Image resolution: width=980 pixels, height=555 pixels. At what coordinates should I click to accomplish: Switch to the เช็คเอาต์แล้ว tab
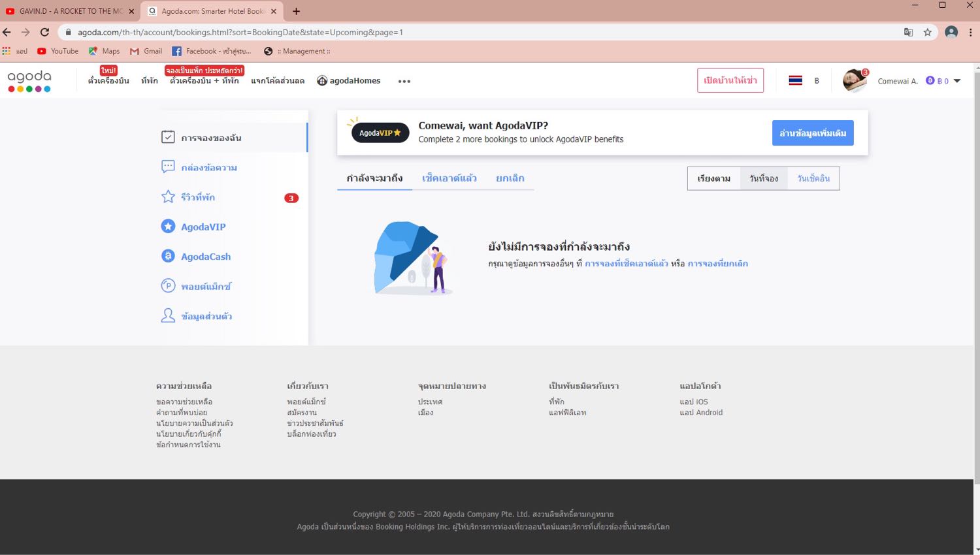(x=449, y=178)
